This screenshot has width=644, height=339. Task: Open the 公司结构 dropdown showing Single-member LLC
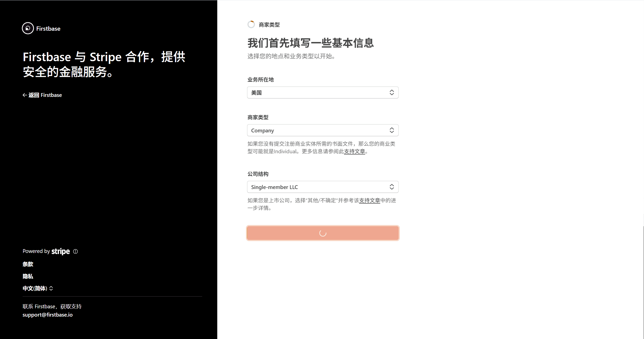[323, 187]
